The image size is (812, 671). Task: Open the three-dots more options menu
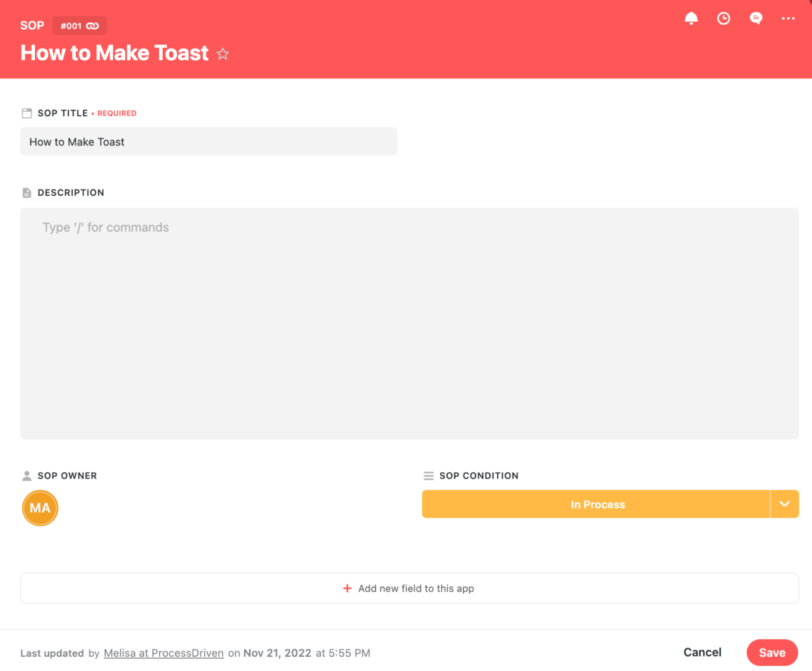788,19
